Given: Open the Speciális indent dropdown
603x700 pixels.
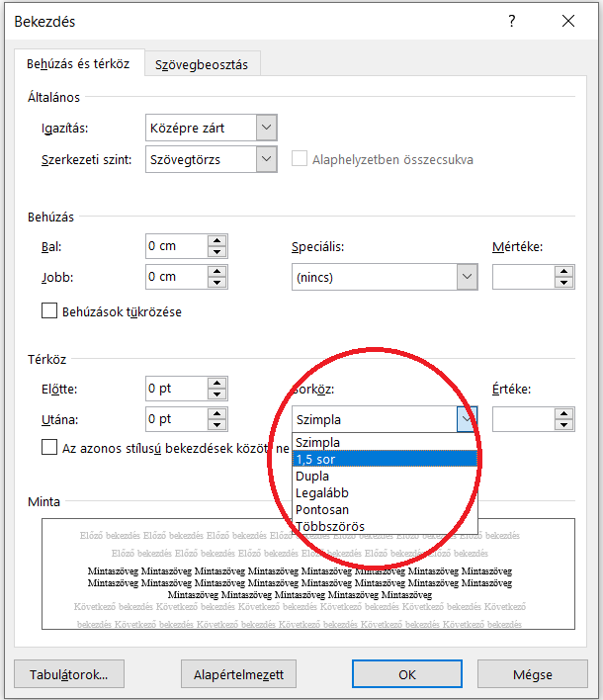Looking at the screenshot, I should [x=467, y=278].
